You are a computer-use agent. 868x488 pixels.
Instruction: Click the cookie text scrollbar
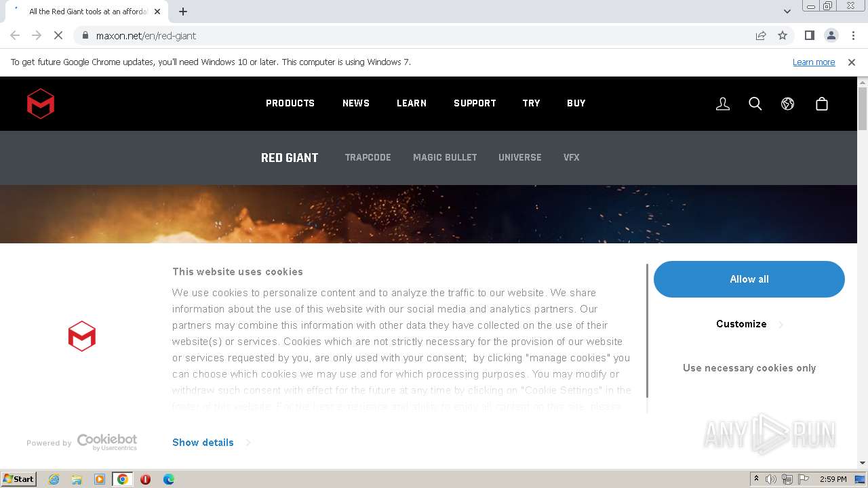pyautogui.click(x=648, y=331)
